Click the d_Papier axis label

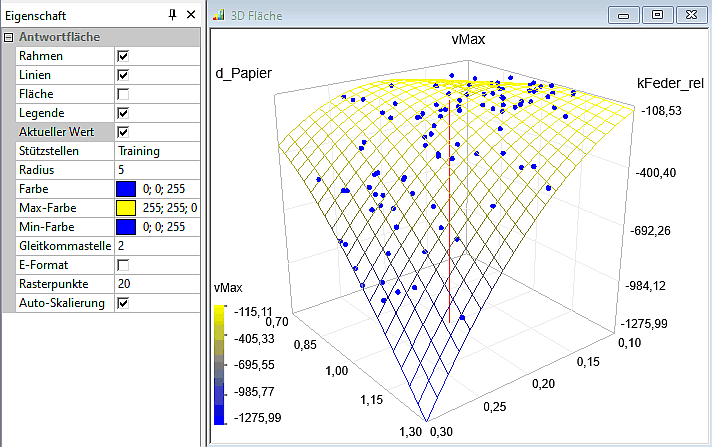click(243, 74)
